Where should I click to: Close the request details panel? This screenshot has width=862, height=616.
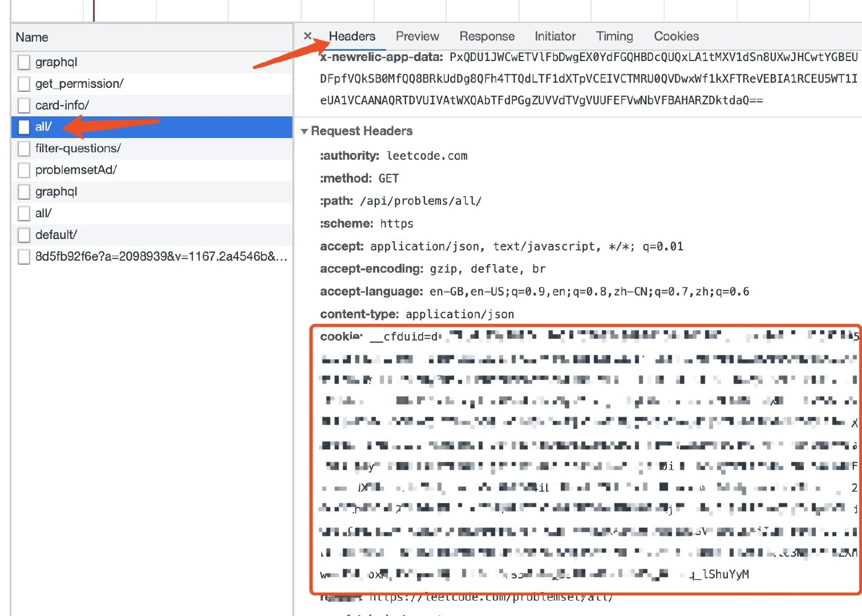point(307,36)
